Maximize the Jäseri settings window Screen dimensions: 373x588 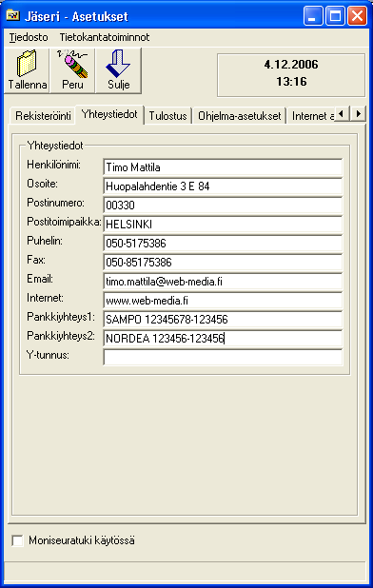(335, 16)
